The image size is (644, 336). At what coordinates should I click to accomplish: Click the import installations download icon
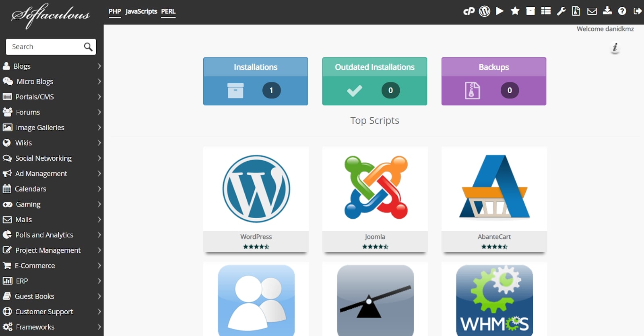coord(607,11)
